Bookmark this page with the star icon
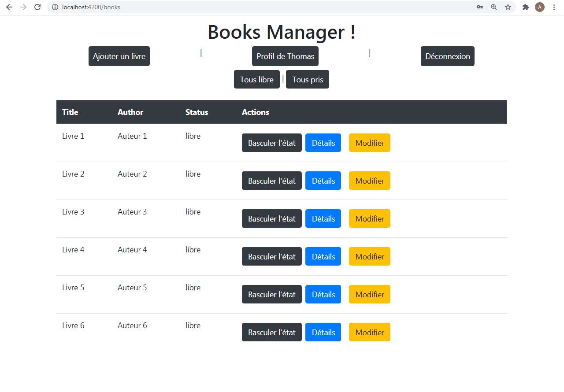The image size is (564, 392). [508, 7]
